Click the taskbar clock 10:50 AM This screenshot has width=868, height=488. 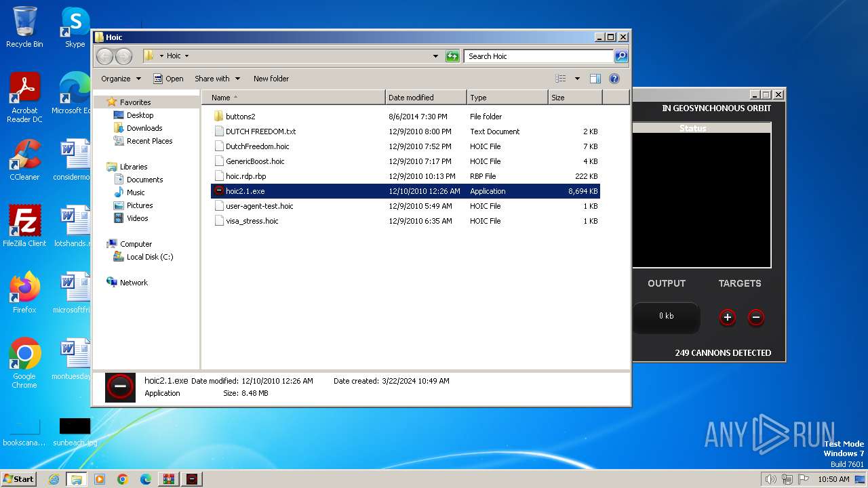(833, 479)
